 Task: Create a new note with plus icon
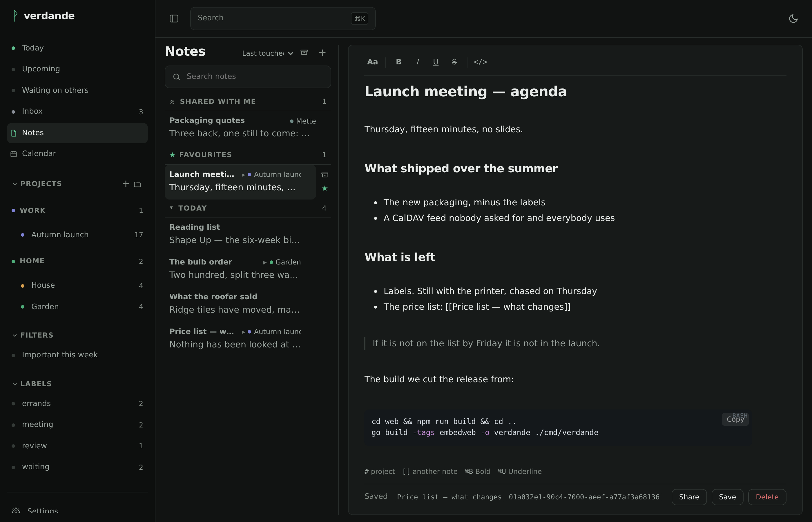322,52
